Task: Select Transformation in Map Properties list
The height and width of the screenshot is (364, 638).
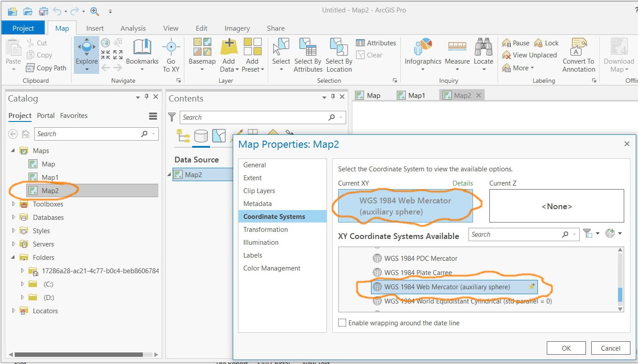Action: pos(266,230)
